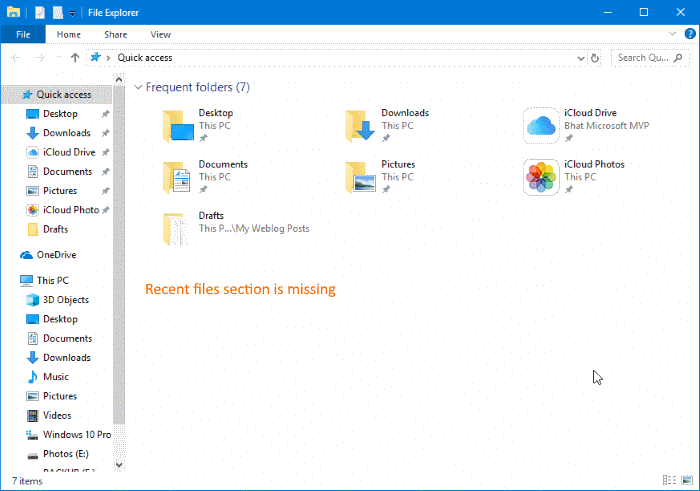The width and height of the screenshot is (700, 491).
Task: Select Photos (E:) drive in sidebar
Action: tap(58, 454)
